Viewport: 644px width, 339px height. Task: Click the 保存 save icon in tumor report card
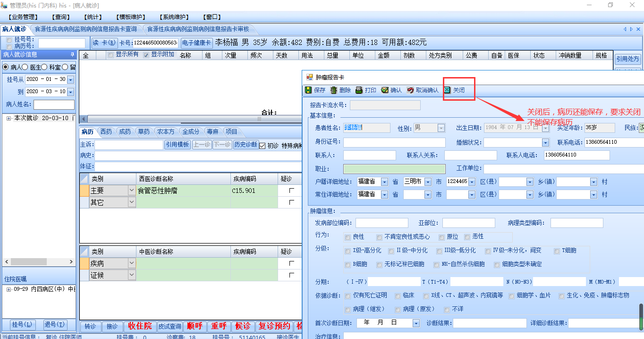pos(308,90)
